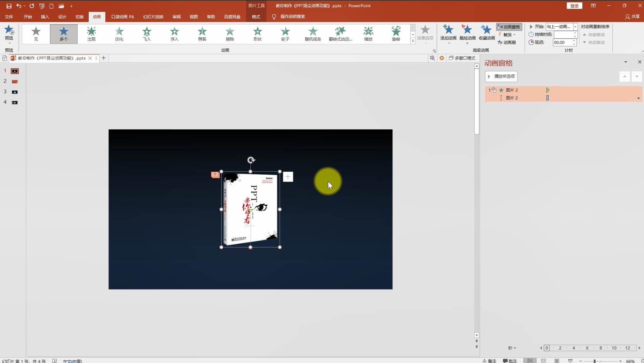
Task: Apply the 擦除 (Wipe) animation
Action: [230, 34]
